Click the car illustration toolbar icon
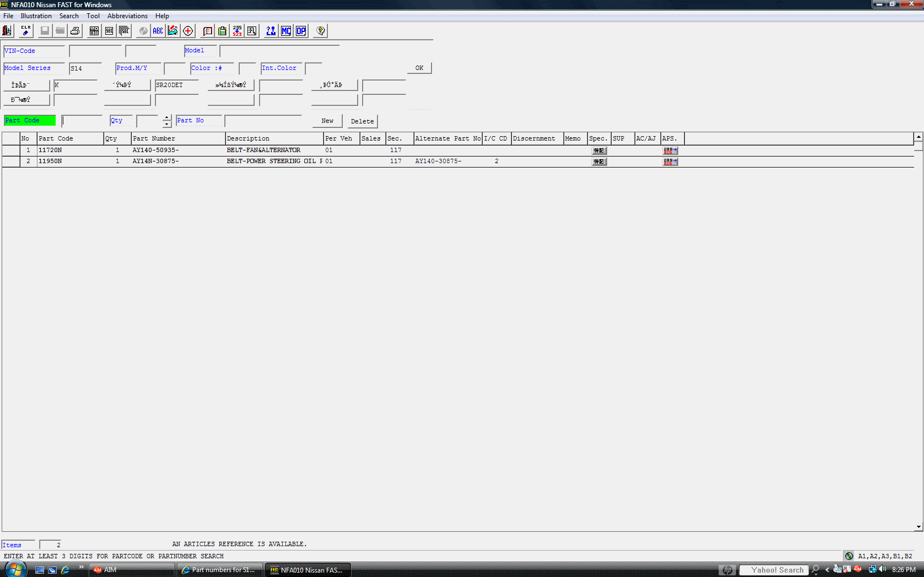The height and width of the screenshot is (577, 924). point(173,31)
